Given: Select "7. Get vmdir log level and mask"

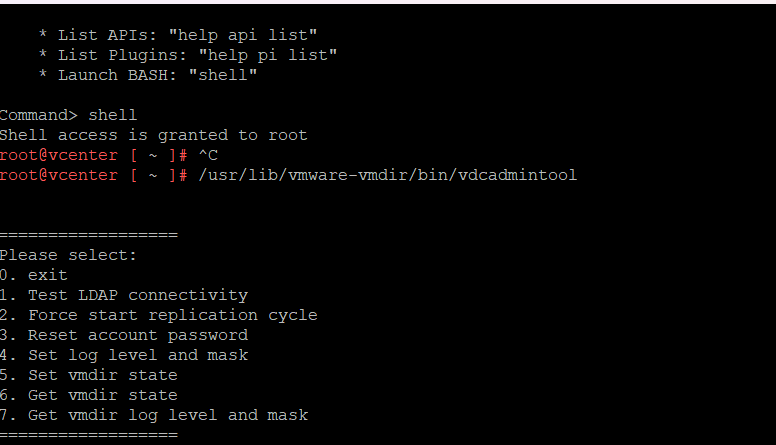Looking at the screenshot, I should click(x=154, y=415).
